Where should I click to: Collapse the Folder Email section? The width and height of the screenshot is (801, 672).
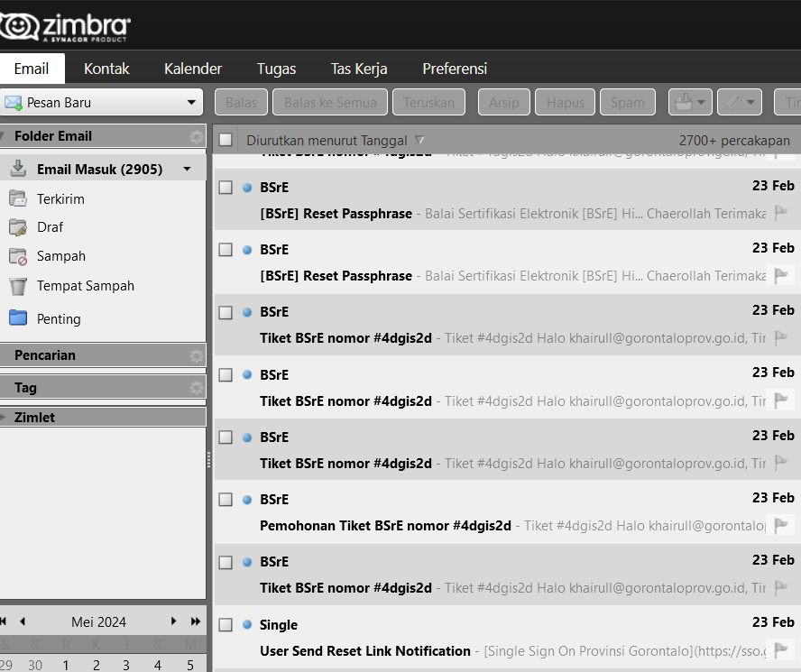[x=2, y=136]
